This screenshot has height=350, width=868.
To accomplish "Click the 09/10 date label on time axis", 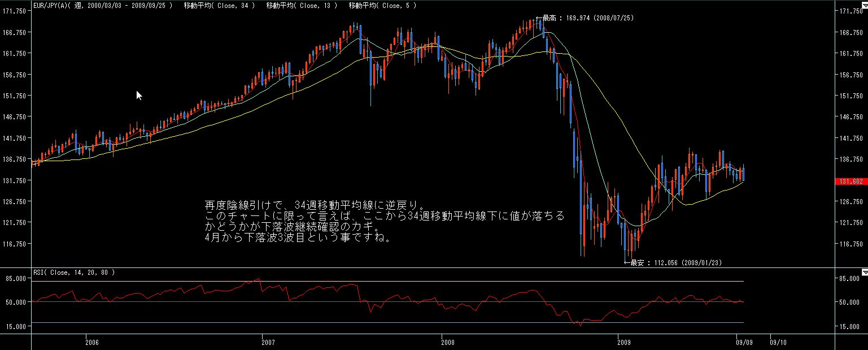I will 778,342.
